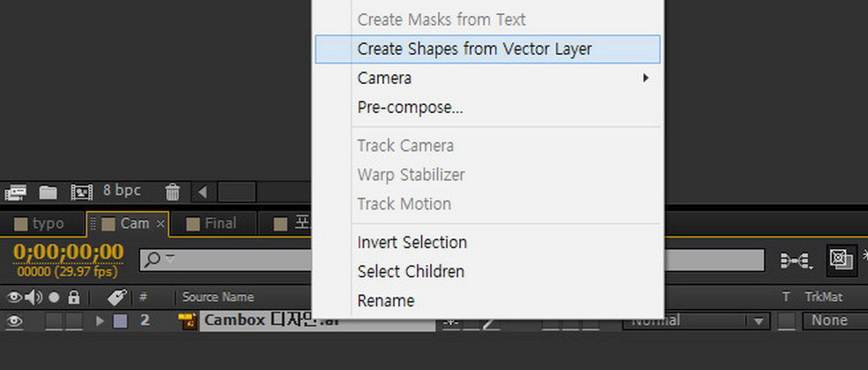Click the layer 2 label color swatch
This screenshot has width=868, height=370.
click(x=120, y=321)
